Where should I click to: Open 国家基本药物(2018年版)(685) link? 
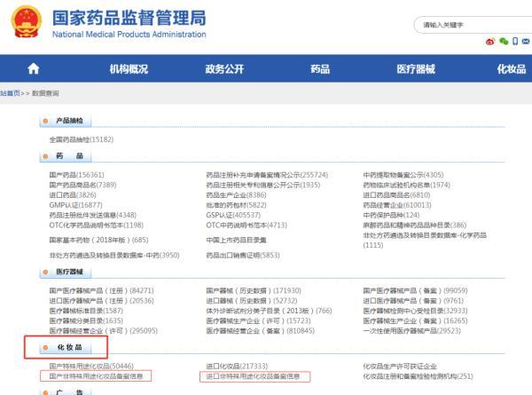click(98, 241)
